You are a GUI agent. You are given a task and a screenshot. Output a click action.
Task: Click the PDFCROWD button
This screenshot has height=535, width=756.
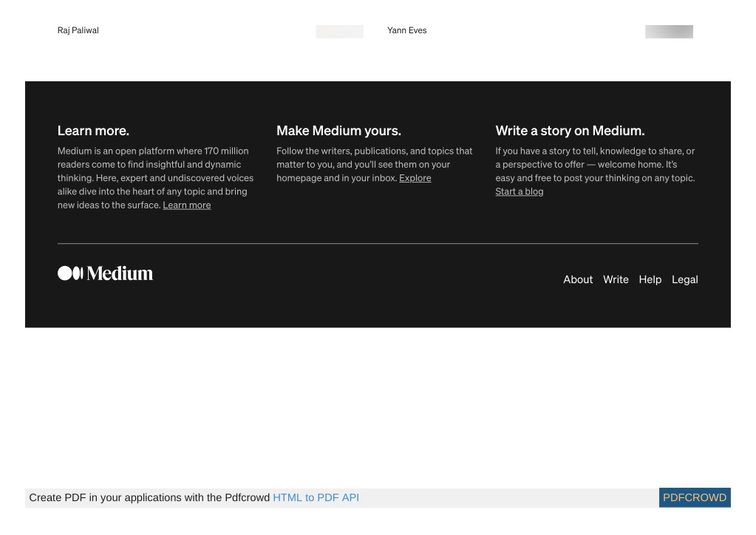pos(695,498)
